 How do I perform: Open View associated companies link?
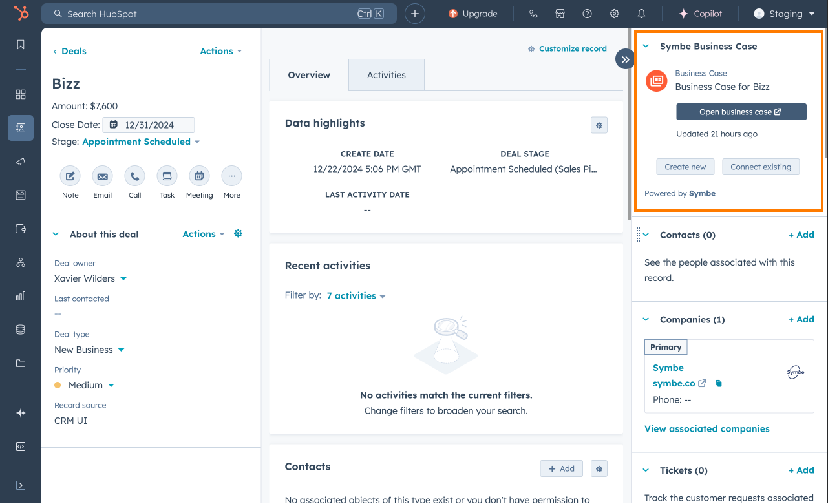point(707,428)
